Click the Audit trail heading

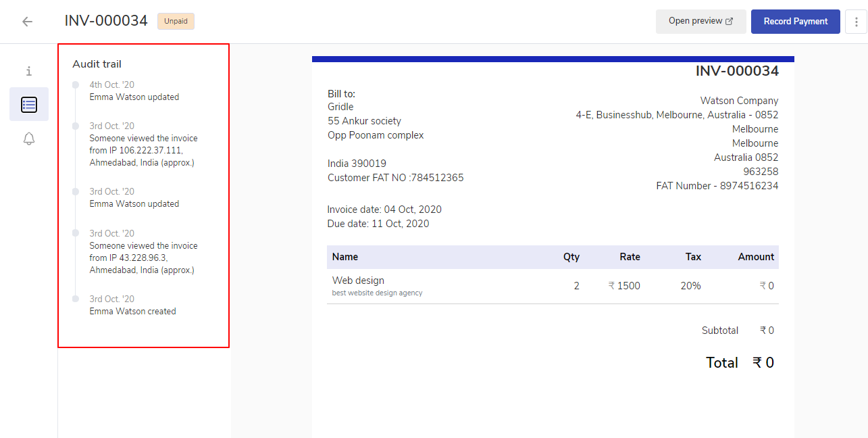[97, 64]
